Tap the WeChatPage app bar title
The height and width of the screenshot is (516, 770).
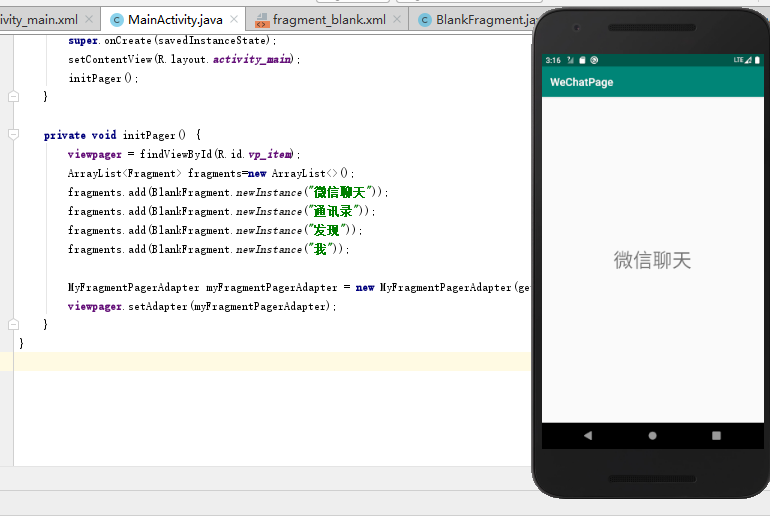pos(581,82)
